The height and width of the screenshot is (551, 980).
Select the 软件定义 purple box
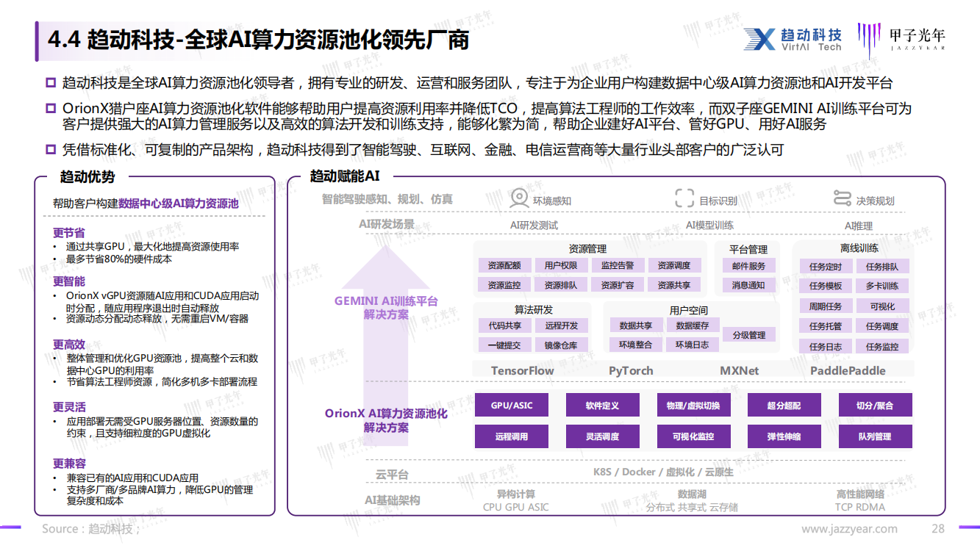(602, 406)
